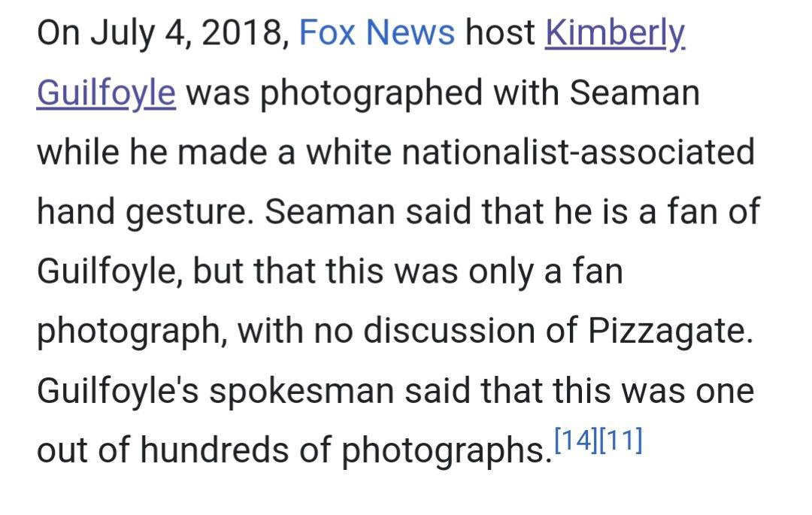This screenshot has width=812, height=515.
Task: Click the word nationalist-associated
Action: click(578, 153)
